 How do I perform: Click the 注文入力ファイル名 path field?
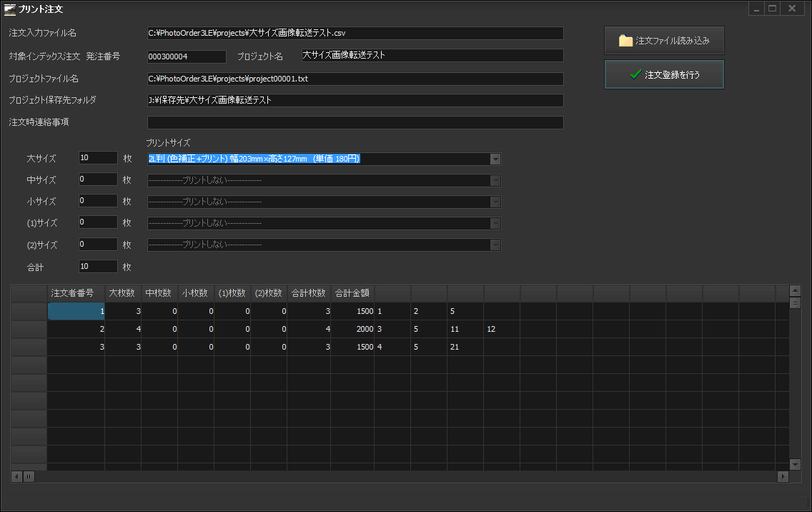[x=355, y=33]
